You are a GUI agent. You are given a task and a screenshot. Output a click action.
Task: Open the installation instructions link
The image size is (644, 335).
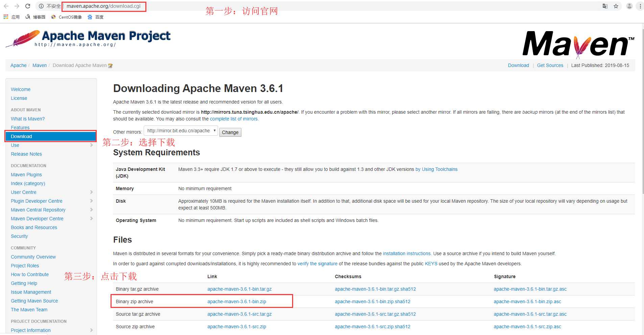tap(407, 253)
